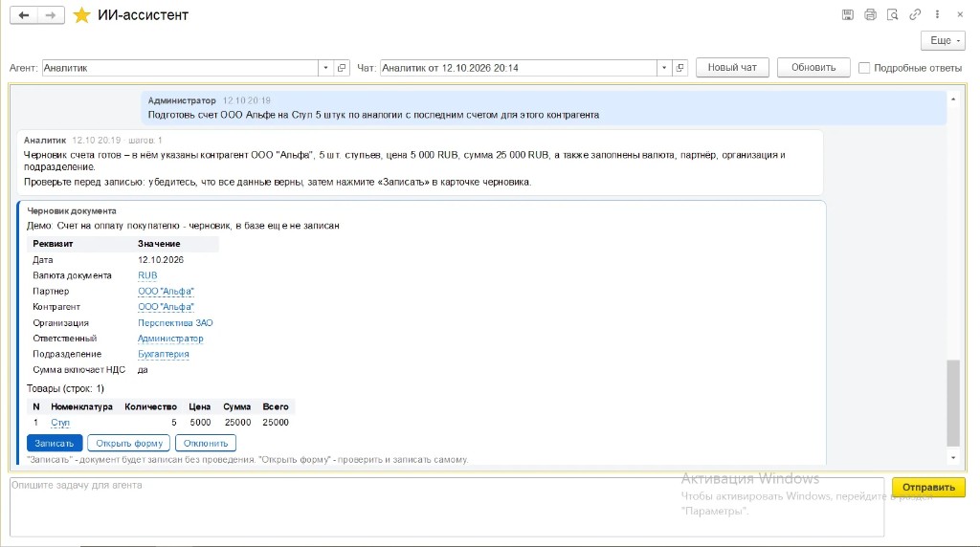Screen dimensions: 980x547
Task: Open the Бухгалтерия department link
Action: (163, 354)
